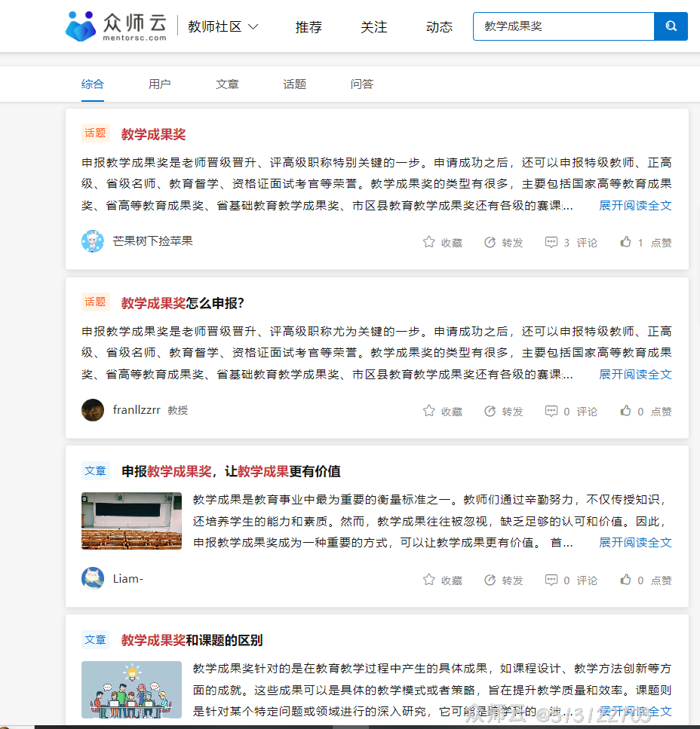700x729 pixels.
Task: Select the star icon to collect the first topic post
Action: pos(428,242)
